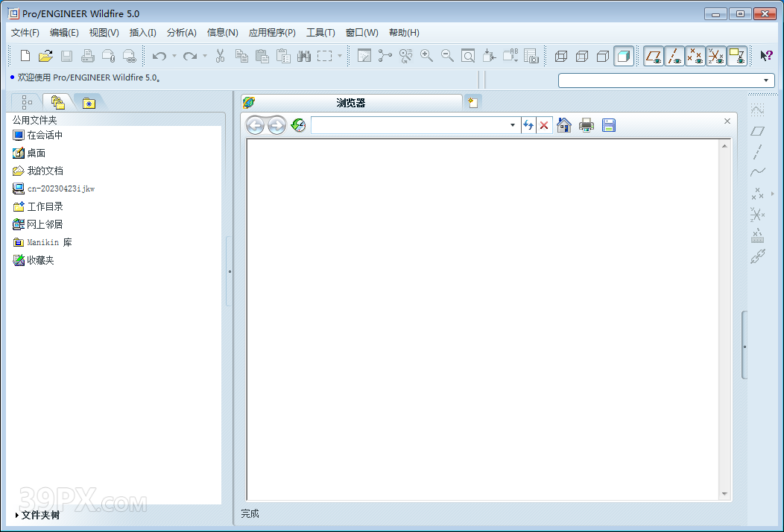Screen dimensions: 784x532
Task: Add a new browser tab
Action: (x=473, y=103)
